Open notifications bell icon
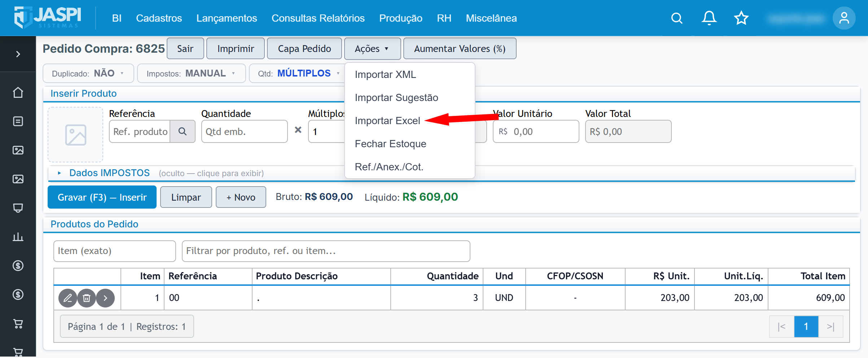This screenshot has height=358, width=868. (x=709, y=18)
